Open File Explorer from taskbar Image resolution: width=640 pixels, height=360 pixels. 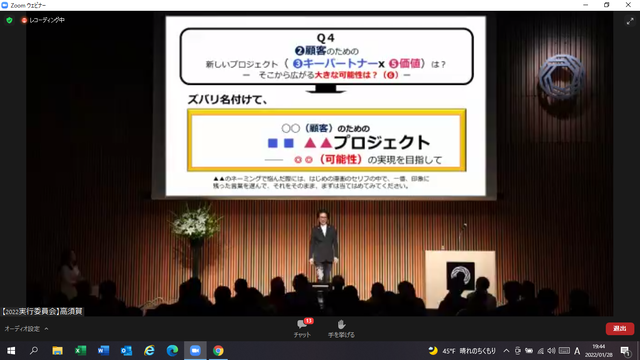(57, 351)
